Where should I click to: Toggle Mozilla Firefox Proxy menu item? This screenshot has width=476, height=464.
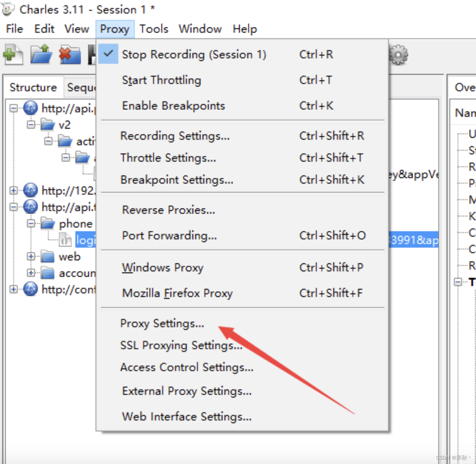point(242,293)
